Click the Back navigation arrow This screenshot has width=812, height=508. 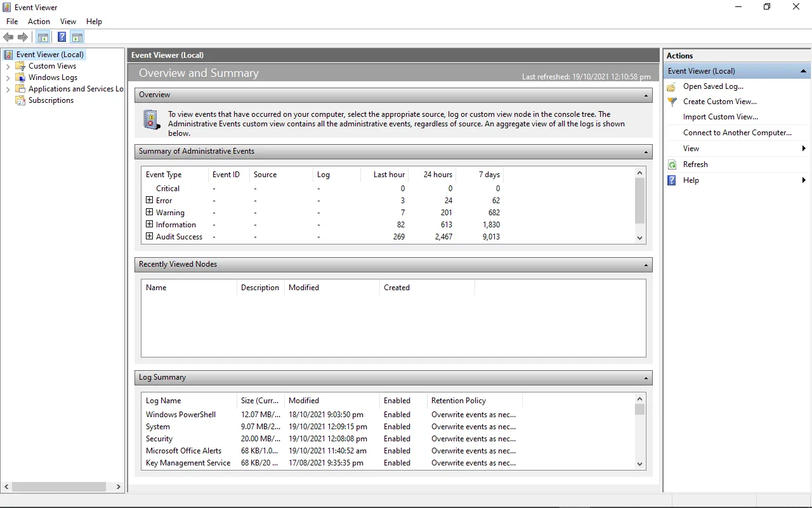(x=8, y=37)
